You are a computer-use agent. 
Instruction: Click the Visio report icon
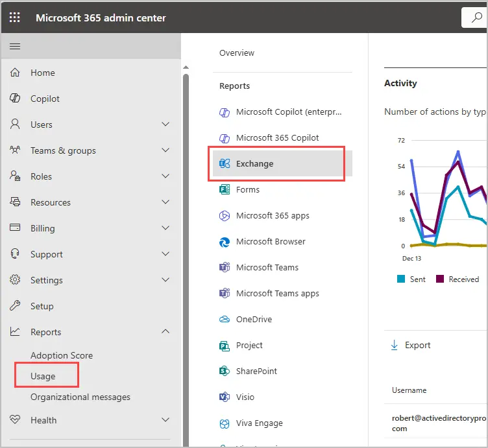pos(225,397)
